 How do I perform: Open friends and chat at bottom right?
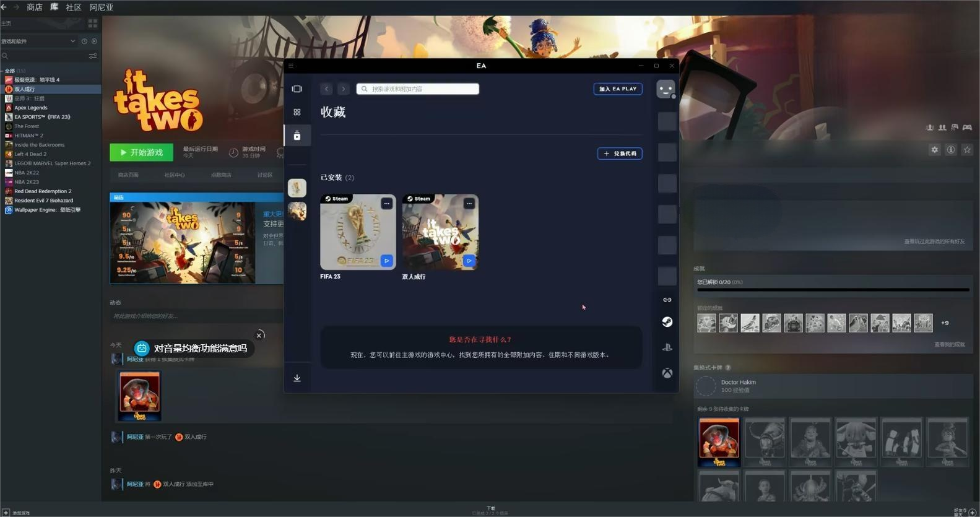(x=965, y=512)
